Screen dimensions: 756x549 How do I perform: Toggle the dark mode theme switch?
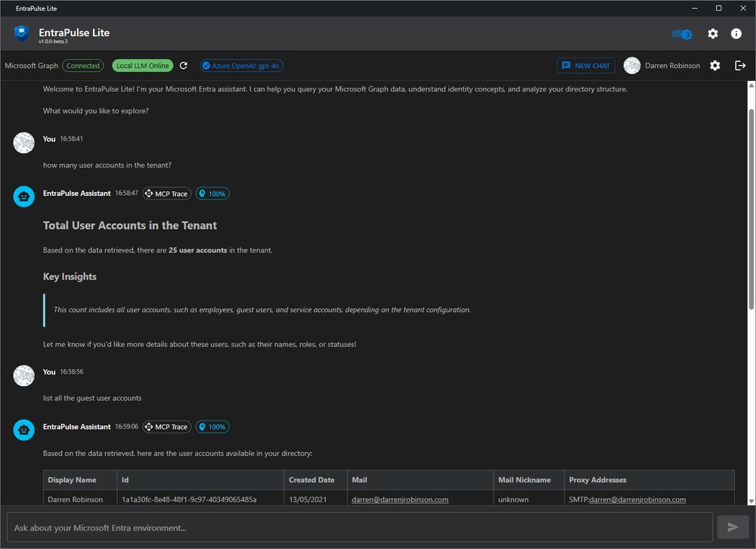pos(682,34)
